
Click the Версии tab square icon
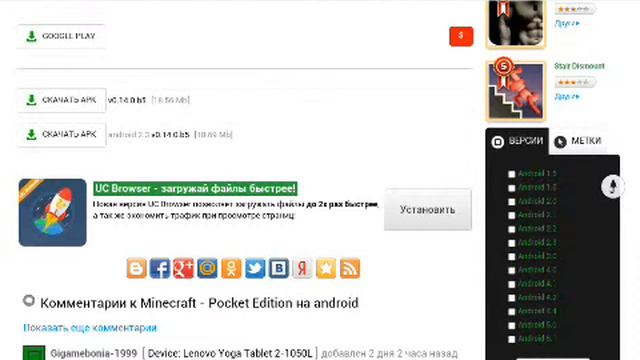click(x=498, y=142)
